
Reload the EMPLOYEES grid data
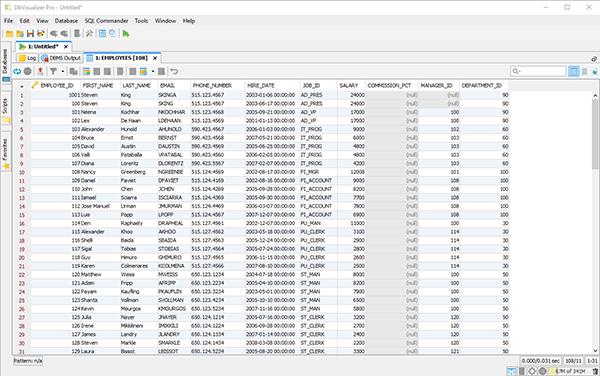coord(17,71)
